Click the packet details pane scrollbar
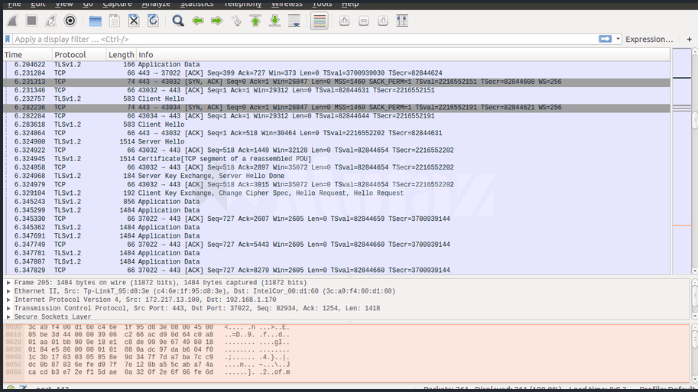This screenshot has height=392, width=698. (x=694, y=299)
